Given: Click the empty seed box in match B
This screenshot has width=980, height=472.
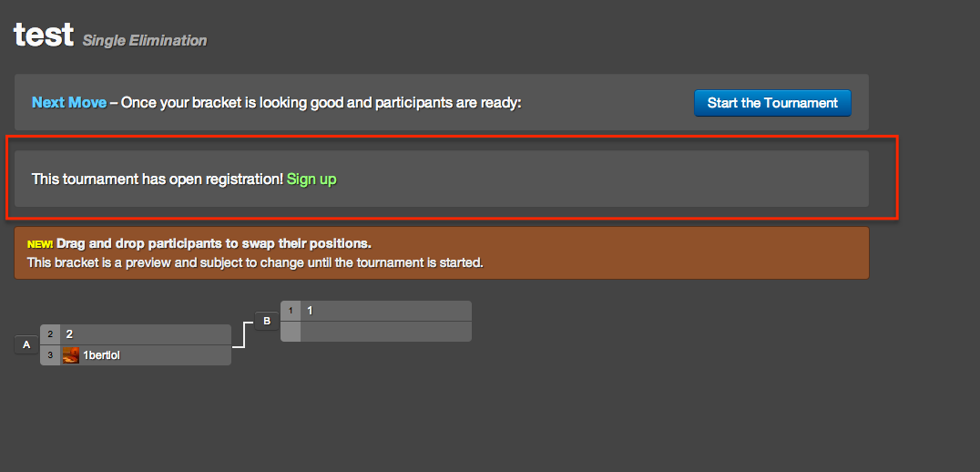Looking at the screenshot, I should (291, 332).
